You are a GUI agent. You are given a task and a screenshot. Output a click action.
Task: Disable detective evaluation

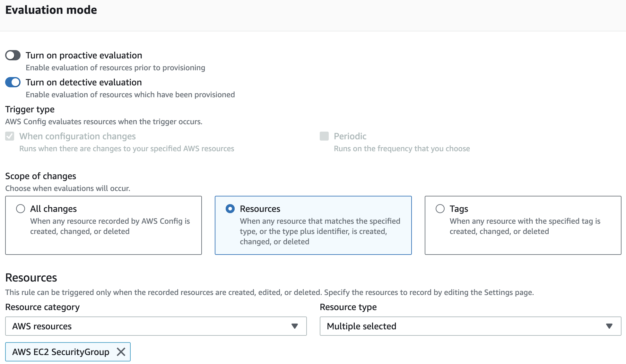[x=13, y=82]
